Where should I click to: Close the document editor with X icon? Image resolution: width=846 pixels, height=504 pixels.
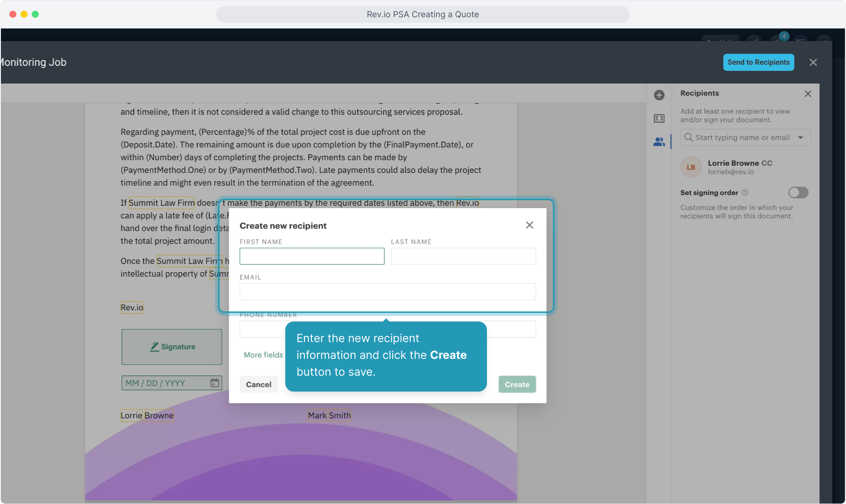[813, 62]
